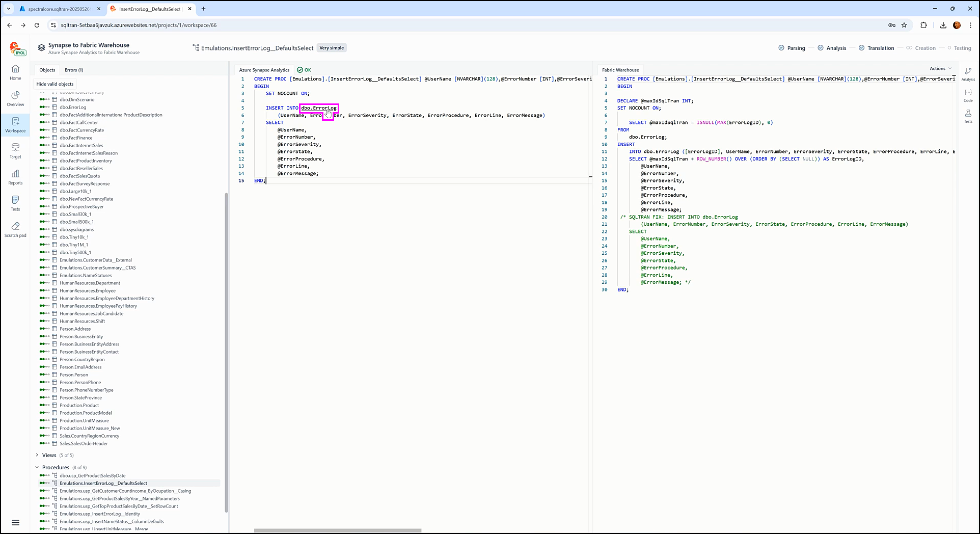Screen dimensions: 980x534
Task: Select dbo.FactFinance in the objects tree
Action: tap(76, 138)
